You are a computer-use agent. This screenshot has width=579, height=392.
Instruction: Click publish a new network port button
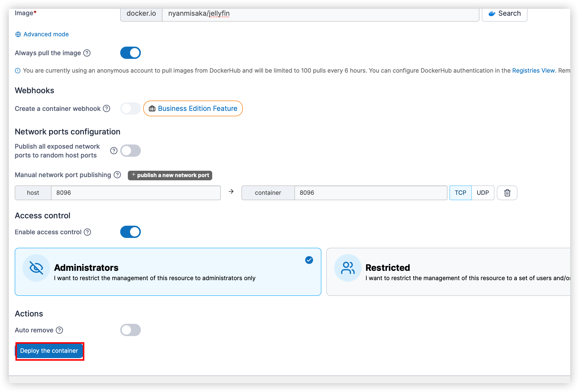(x=170, y=175)
